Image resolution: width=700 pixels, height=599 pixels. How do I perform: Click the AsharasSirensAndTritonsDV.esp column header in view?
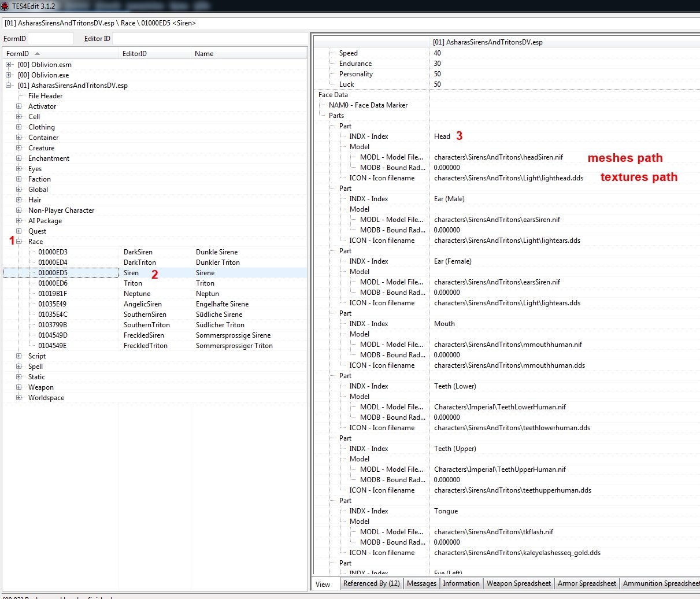coord(564,42)
